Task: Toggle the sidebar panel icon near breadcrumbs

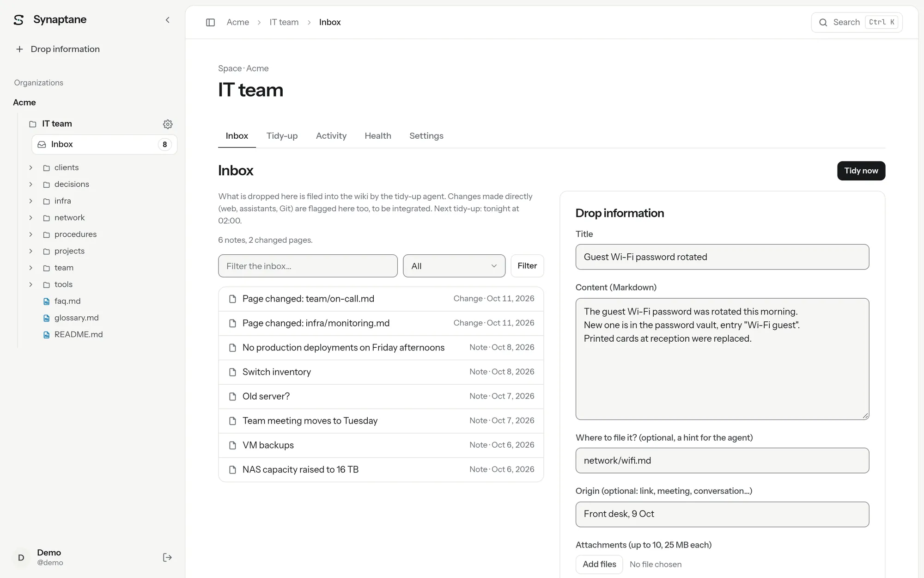Action: [x=210, y=22]
